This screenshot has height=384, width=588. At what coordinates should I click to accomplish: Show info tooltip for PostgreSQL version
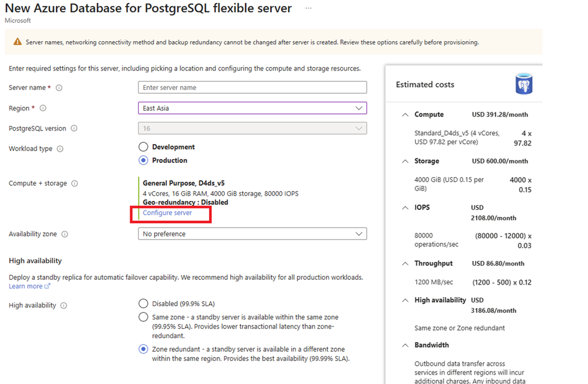74,129
